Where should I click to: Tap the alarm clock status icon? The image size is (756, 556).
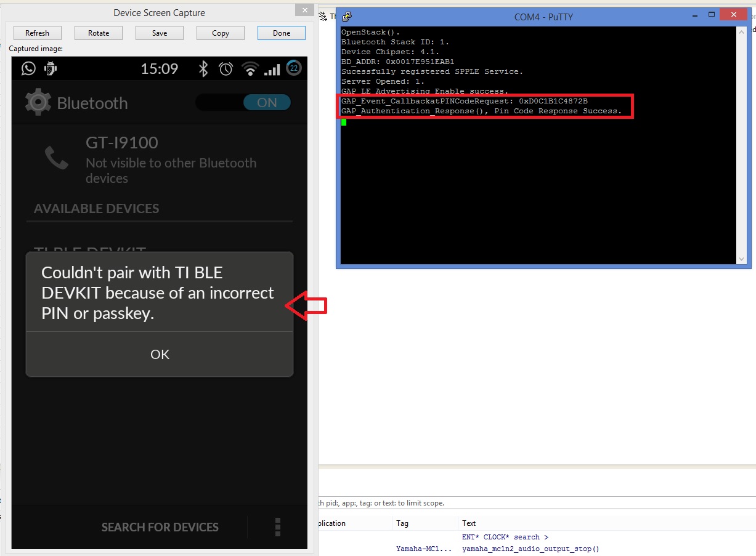point(226,68)
